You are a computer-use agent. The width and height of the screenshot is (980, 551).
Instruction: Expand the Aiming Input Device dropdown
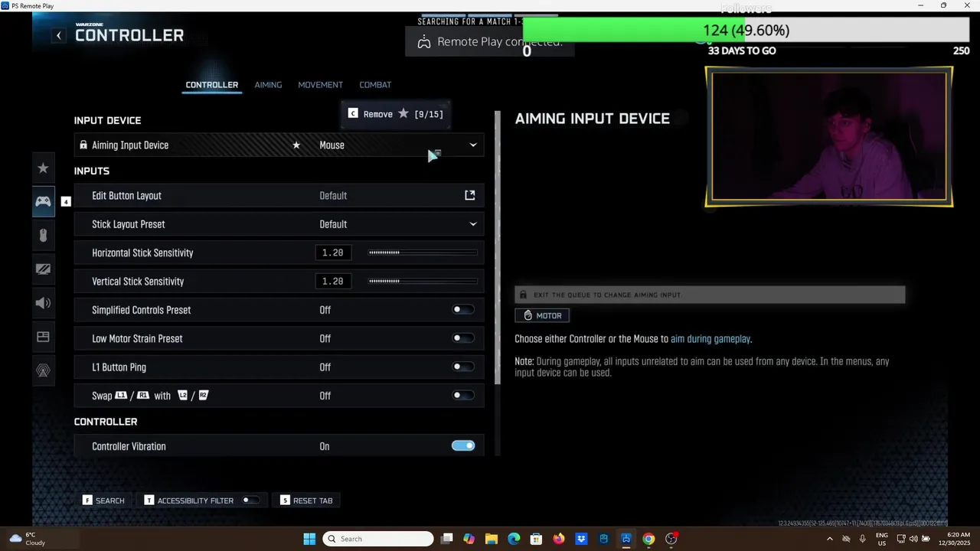tap(473, 145)
